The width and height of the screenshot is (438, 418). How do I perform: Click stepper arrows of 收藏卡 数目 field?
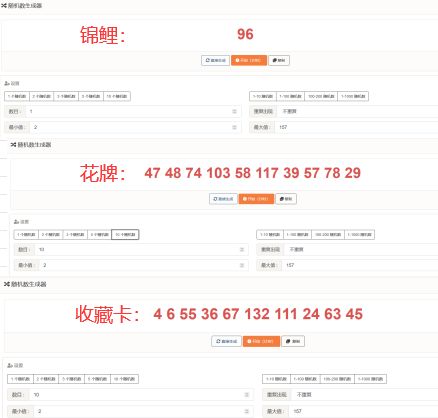point(247,395)
